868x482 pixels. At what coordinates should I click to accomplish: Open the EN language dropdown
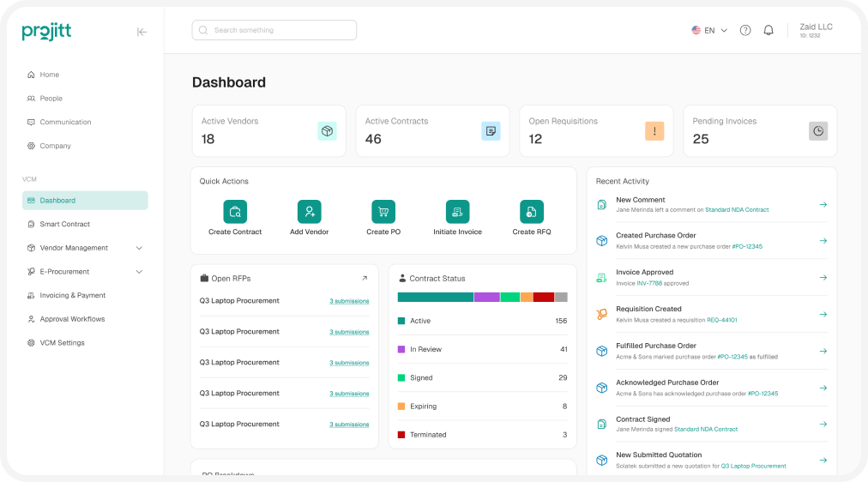pyautogui.click(x=709, y=30)
